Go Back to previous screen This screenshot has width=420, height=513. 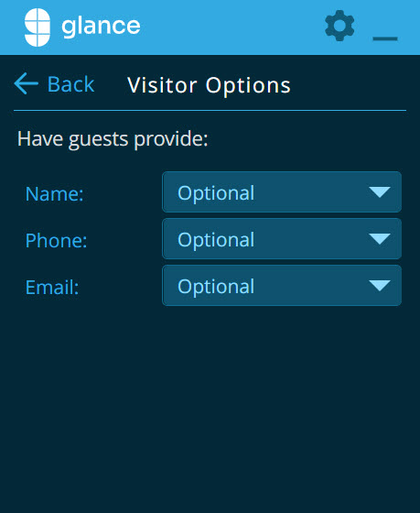coord(55,84)
